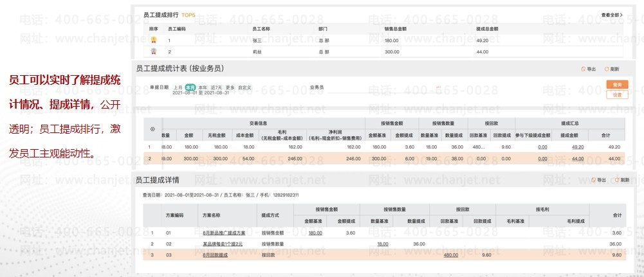Viewport: 644px width, 277px height.
Task: Click the export icon in the statistics report header
Action: click(x=583, y=69)
